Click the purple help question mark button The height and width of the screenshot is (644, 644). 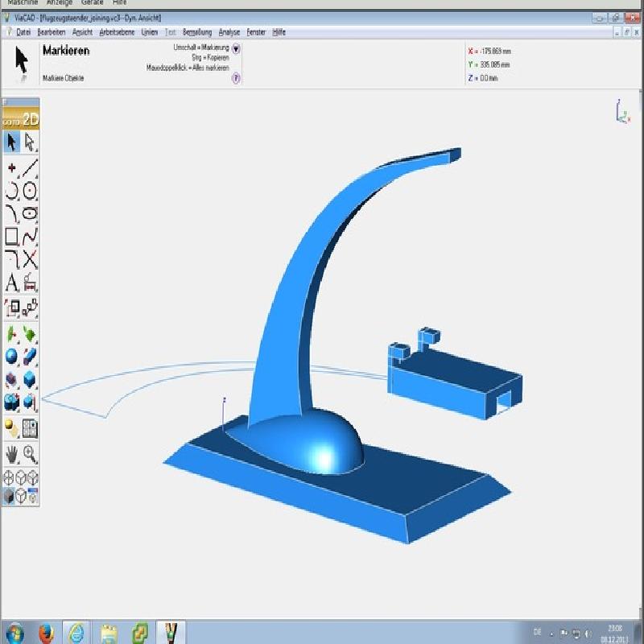click(x=236, y=78)
